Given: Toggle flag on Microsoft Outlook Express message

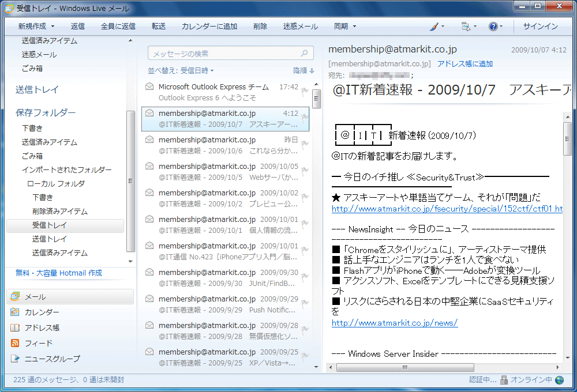Looking at the screenshot, I should (305, 91).
